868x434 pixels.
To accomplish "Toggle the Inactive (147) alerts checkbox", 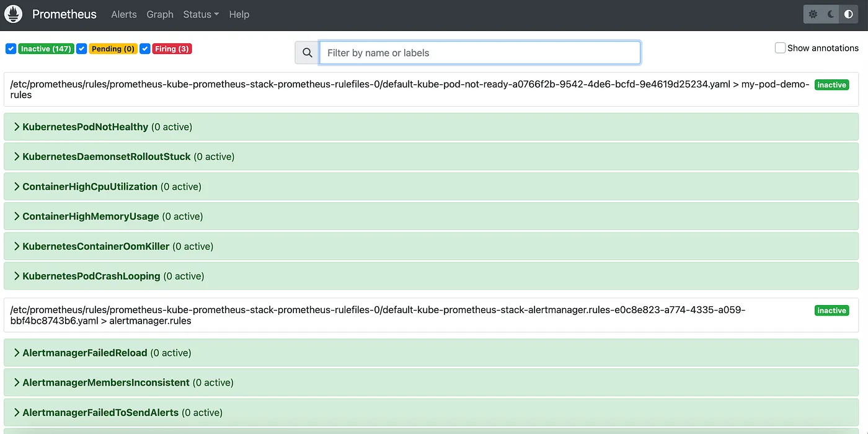I will tap(11, 48).
